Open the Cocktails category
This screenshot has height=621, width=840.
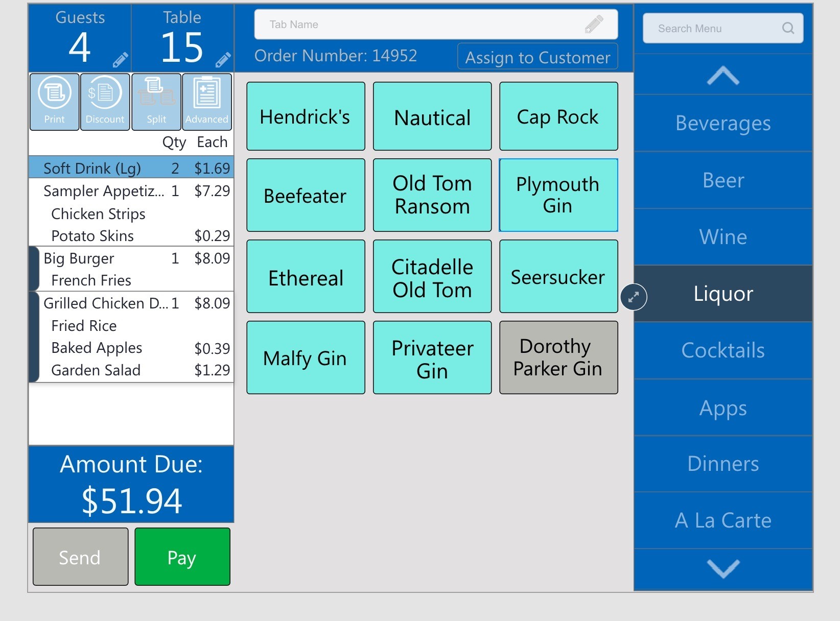pyautogui.click(x=723, y=350)
